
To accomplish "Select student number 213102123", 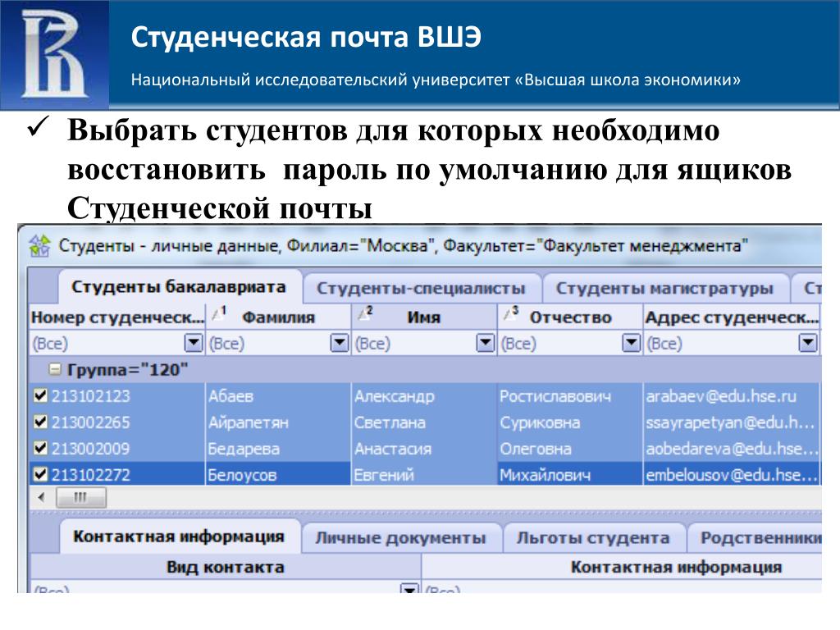I will 90,396.
